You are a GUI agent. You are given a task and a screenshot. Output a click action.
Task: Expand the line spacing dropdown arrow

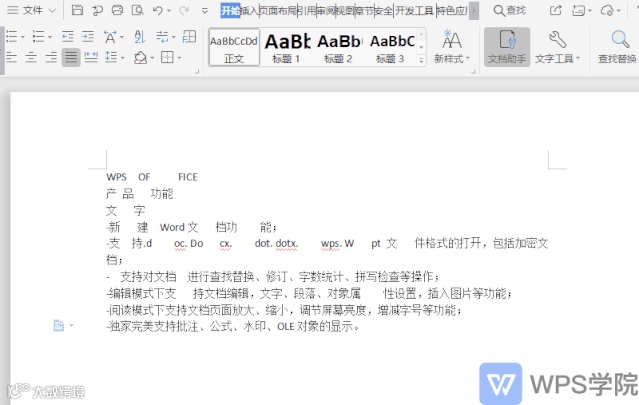coord(122,58)
